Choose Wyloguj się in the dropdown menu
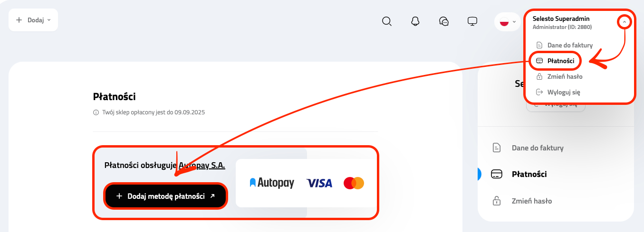 (558, 92)
